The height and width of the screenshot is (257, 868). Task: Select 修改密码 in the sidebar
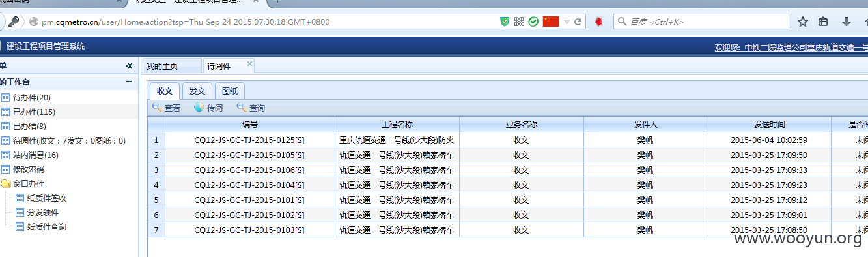[x=29, y=169]
